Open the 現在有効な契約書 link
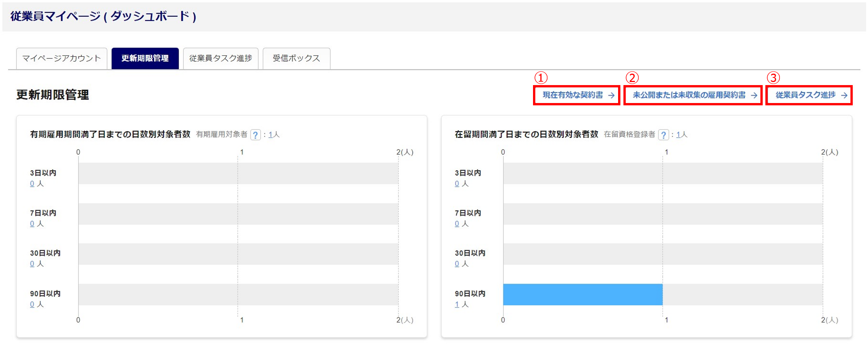Viewport: 868px width, 353px height. coord(577,95)
